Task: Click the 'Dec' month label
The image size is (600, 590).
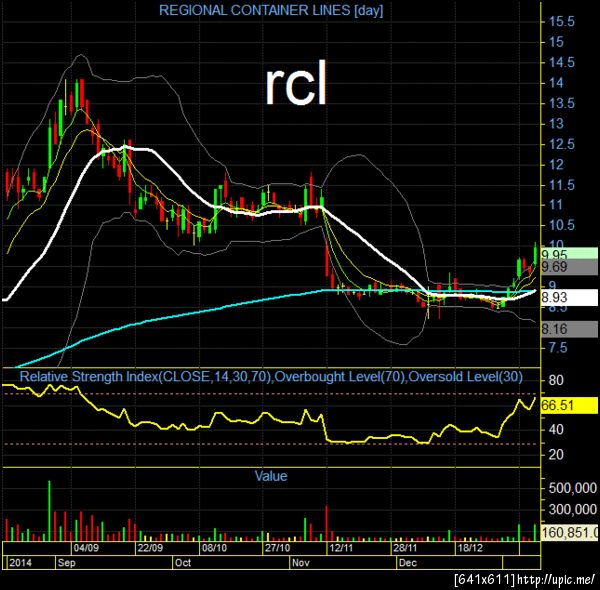Action: click(408, 563)
